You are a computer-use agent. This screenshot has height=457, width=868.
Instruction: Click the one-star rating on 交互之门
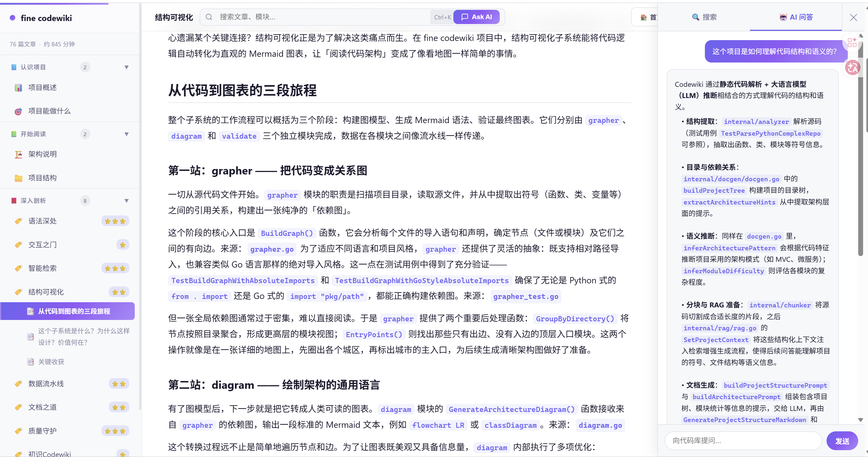point(123,245)
